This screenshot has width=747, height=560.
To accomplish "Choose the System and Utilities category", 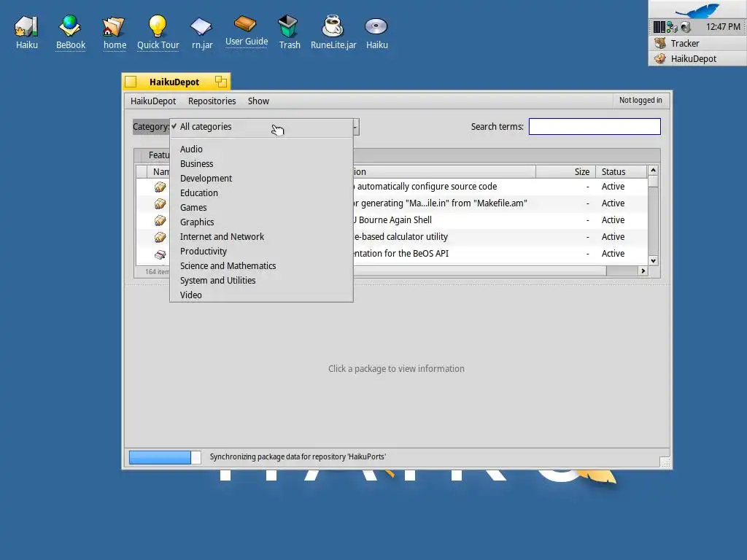I will click(261, 281).
